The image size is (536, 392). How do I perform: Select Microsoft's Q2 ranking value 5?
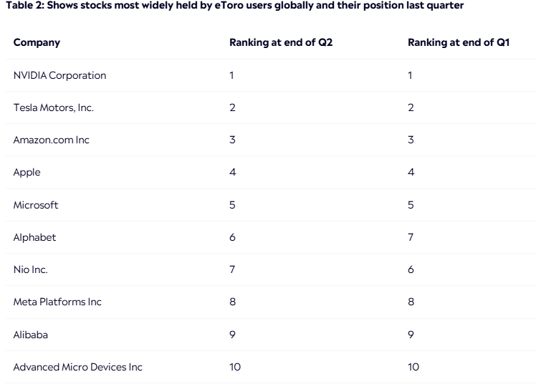point(232,205)
